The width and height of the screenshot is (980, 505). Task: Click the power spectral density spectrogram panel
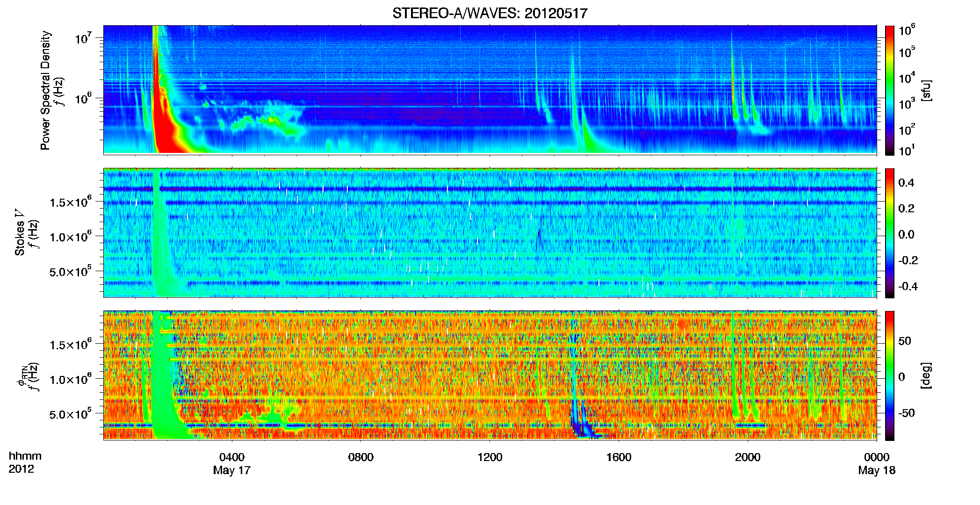tap(490, 90)
